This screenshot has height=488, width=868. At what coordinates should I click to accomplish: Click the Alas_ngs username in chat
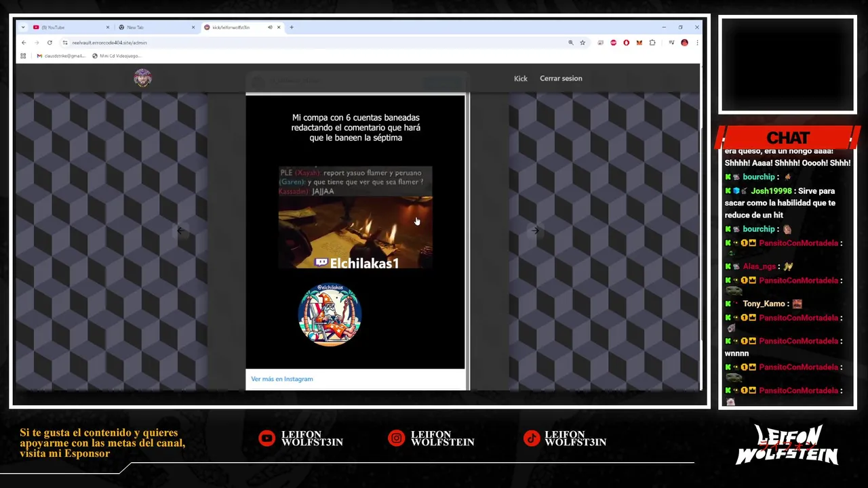(759, 266)
